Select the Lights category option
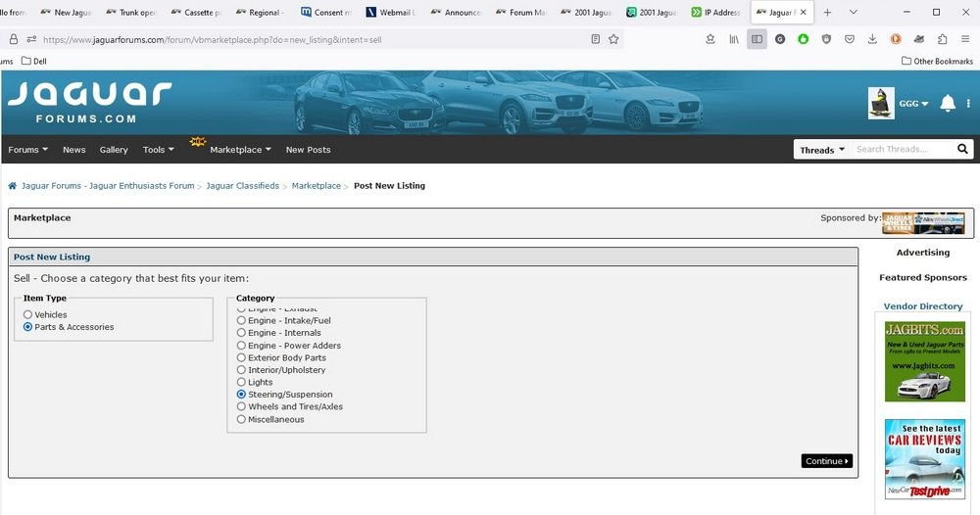The width and height of the screenshot is (980, 515). click(242, 383)
